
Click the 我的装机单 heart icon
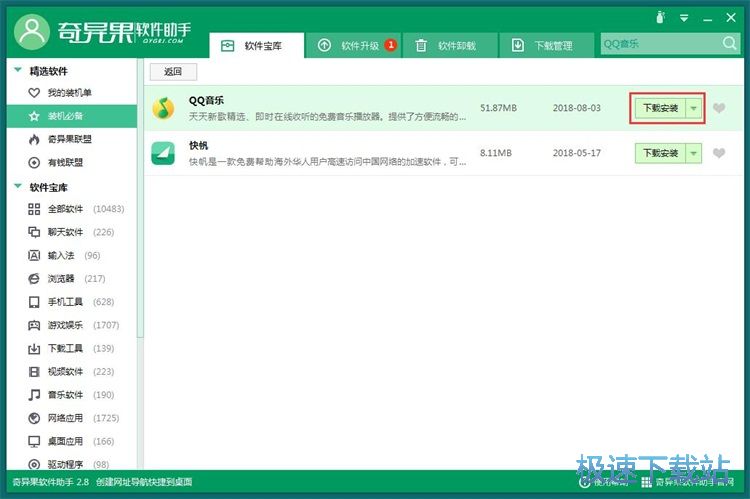(34, 93)
